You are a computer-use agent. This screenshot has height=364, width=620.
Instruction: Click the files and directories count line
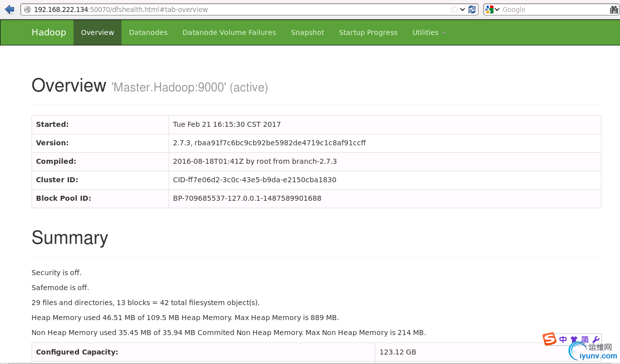coord(145,303)
